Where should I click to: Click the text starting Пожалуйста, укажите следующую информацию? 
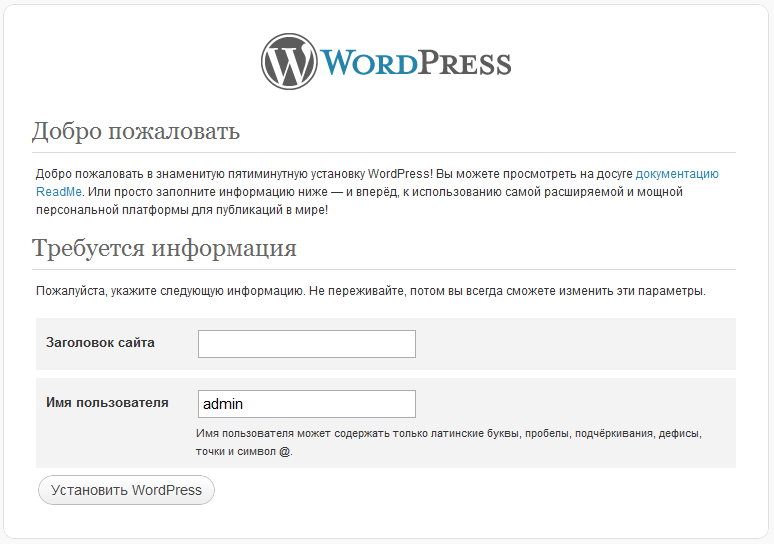(x=371, y=291)
